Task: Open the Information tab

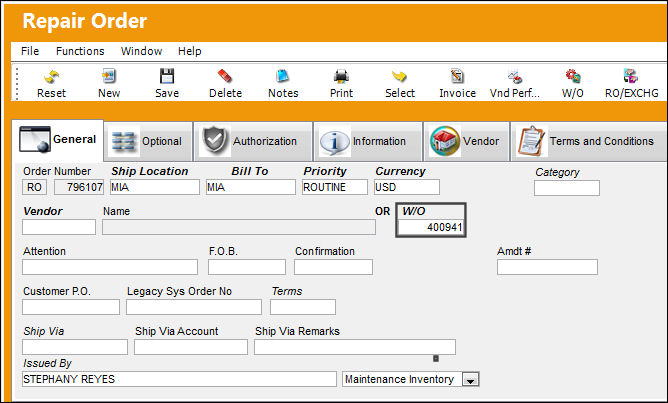Action: (368, 141)
